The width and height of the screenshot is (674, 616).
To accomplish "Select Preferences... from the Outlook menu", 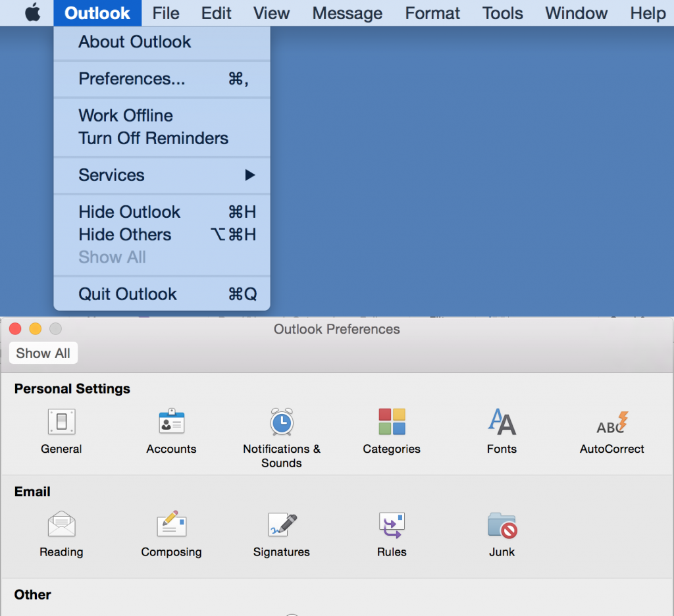I will (x=162, y=79).
